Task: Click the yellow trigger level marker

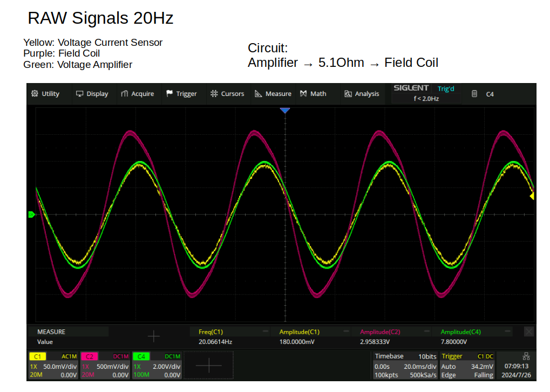Action: coord(532,196)
